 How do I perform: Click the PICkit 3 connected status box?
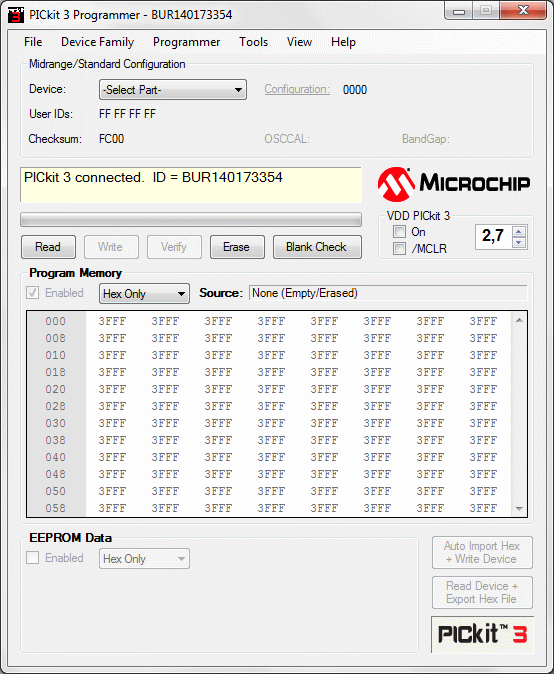click(191, 185)
